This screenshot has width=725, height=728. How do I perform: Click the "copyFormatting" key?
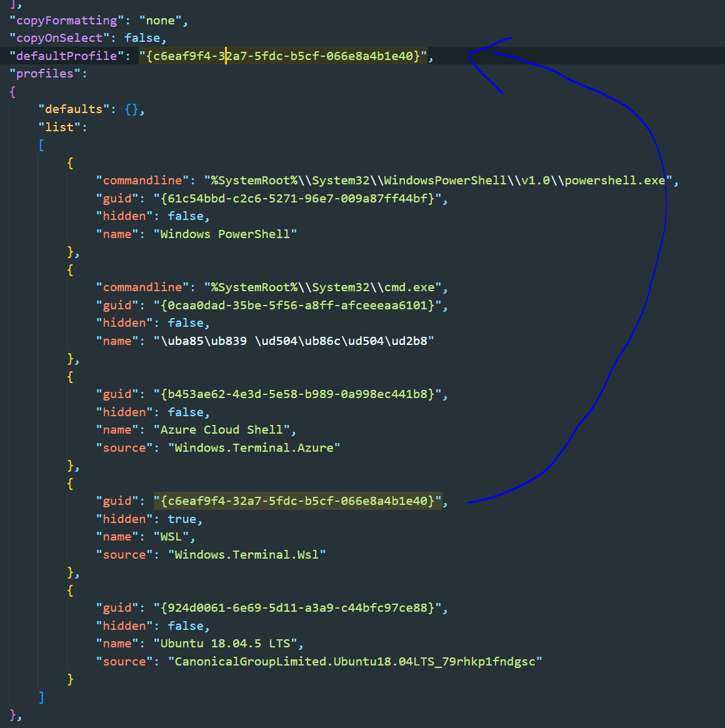tap(67, 21)
